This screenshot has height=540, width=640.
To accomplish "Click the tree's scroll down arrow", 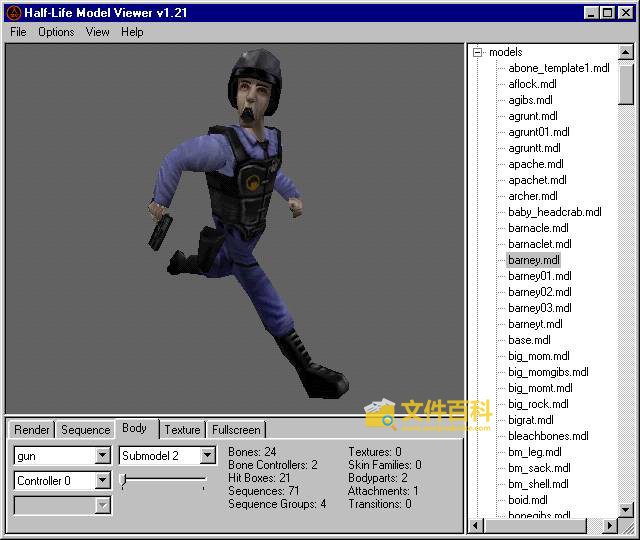I will [626, 509].
